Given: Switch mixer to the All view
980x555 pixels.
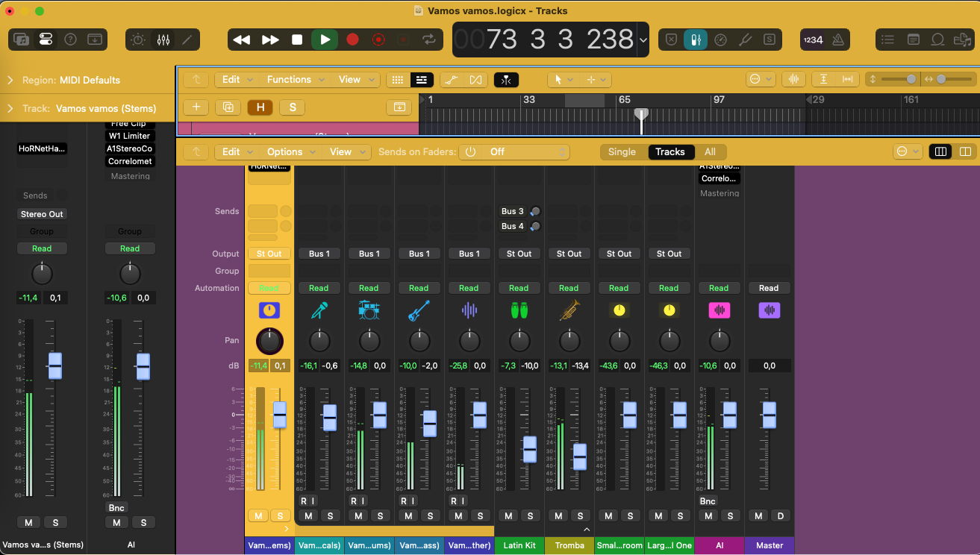Looking at the screenshot, I should click(710, 151).
